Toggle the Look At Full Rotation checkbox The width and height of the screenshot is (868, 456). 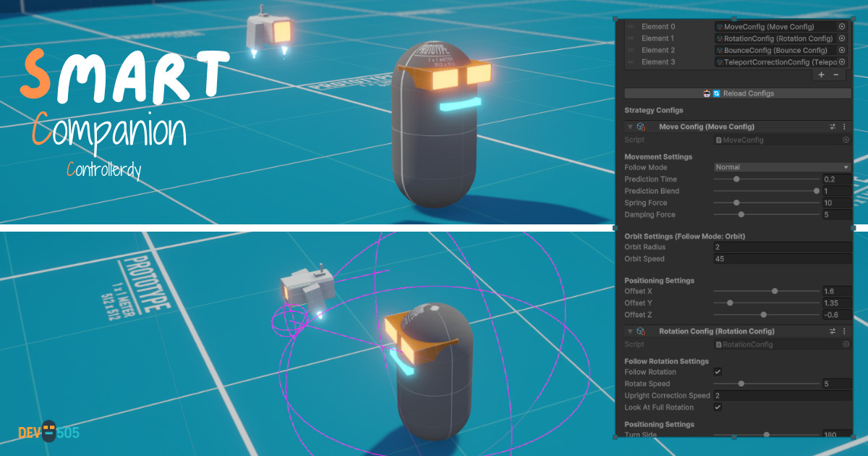[718, 408]
